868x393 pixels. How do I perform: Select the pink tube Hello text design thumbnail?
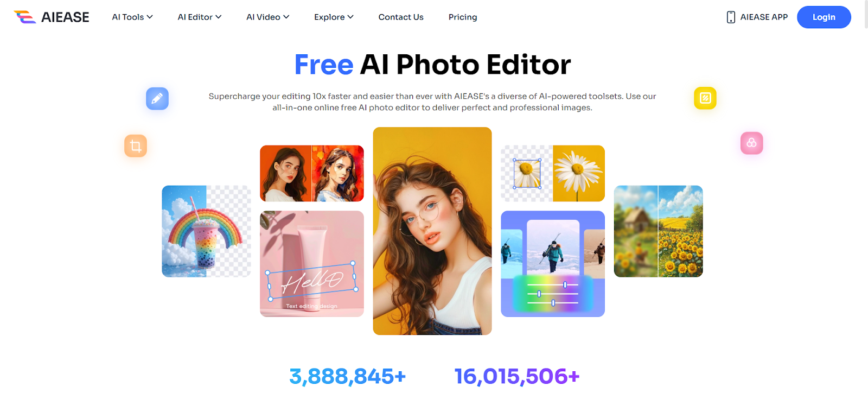[x=312, y=264]
